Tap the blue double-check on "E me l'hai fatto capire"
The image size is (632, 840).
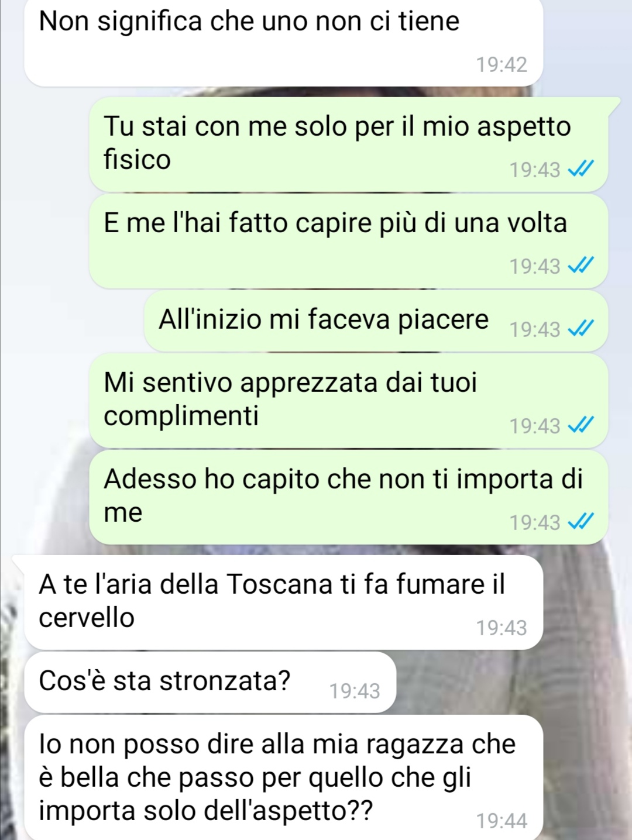pyautogui.click(x=581, y=266)
